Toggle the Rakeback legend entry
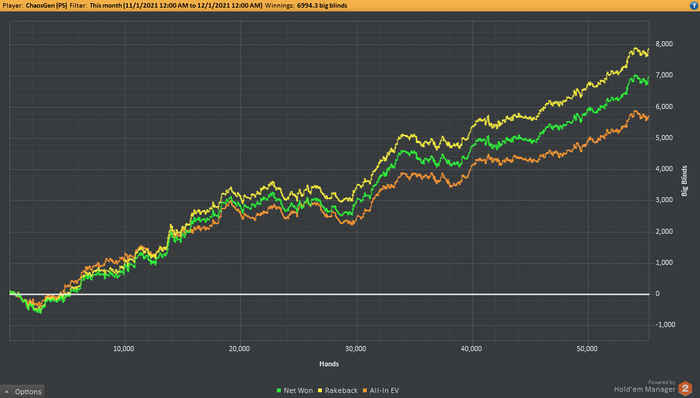700x398 pixels. pos(338,390)
